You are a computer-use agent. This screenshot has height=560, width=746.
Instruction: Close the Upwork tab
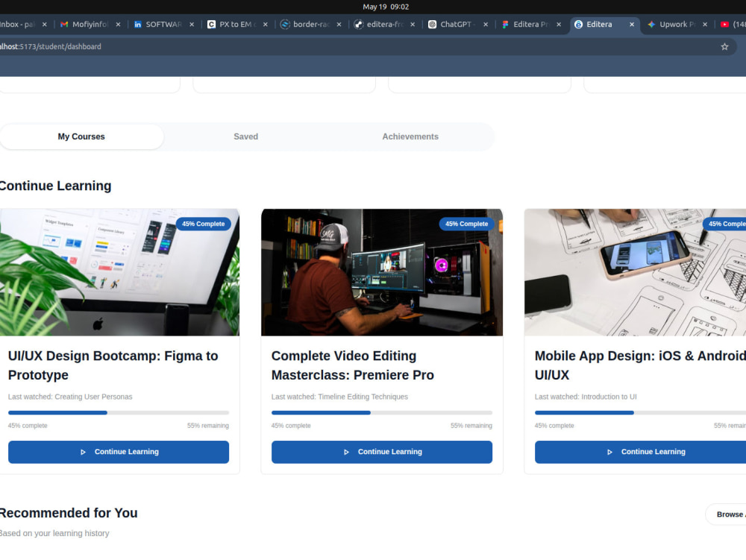coord(705,25)
